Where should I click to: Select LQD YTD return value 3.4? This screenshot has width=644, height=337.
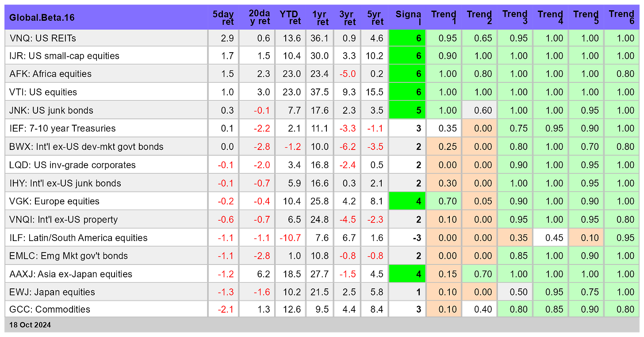point(295,165)
